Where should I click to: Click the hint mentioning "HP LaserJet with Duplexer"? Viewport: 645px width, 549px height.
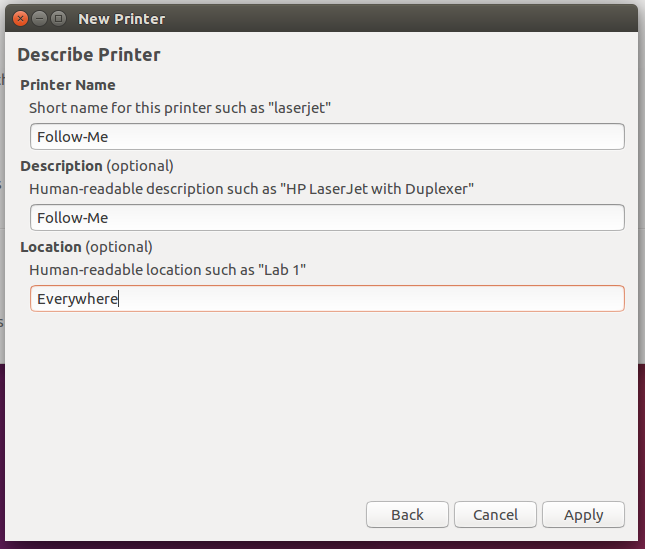point(251,188)
